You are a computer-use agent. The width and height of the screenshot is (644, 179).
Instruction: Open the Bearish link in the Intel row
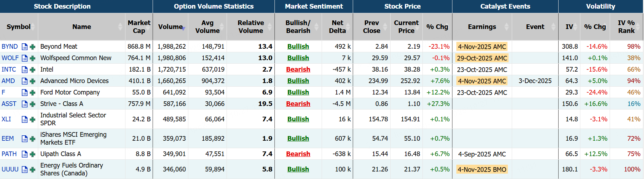[298, 69]
